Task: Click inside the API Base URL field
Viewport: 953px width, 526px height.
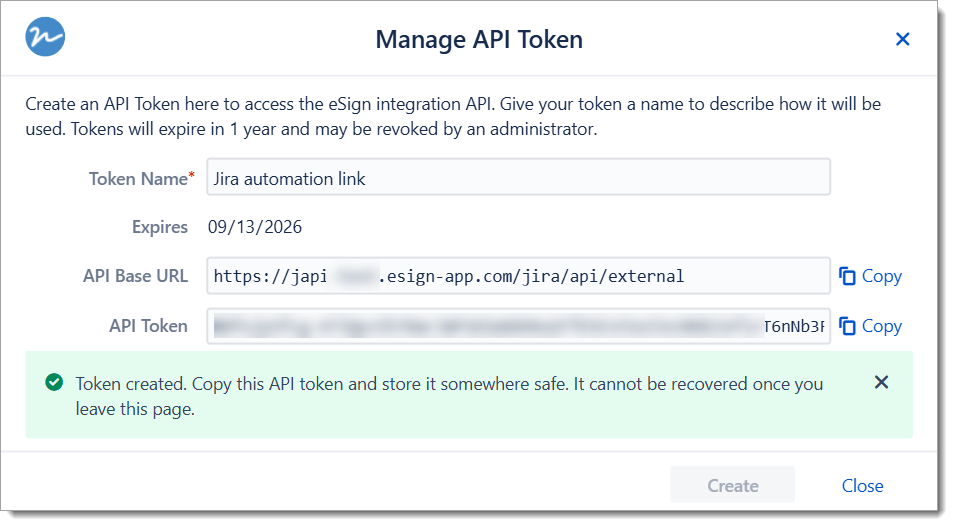Action: point(518,276)
